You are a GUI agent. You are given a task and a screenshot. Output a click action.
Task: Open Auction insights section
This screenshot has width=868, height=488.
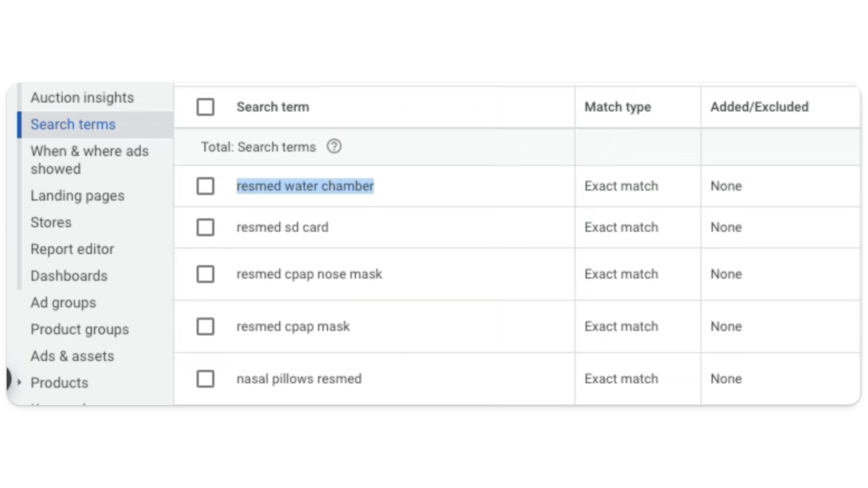pyautogui.click(x=82, y=98)
